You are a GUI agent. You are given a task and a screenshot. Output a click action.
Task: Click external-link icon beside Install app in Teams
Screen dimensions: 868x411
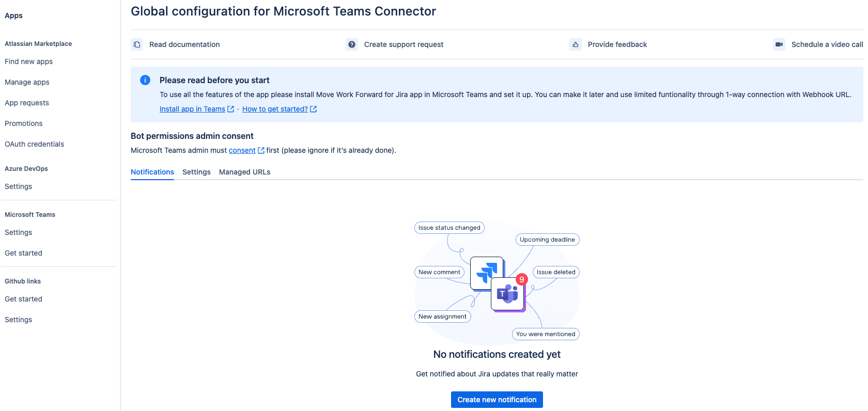(231, 109)
